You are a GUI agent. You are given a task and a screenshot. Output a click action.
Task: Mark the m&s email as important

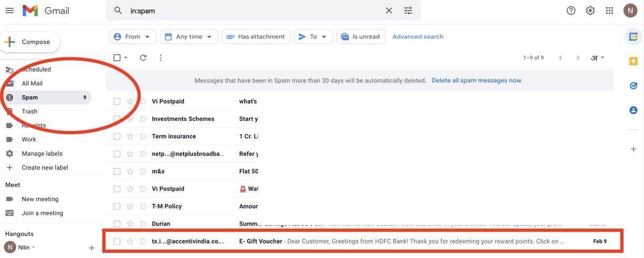point(143,171)
